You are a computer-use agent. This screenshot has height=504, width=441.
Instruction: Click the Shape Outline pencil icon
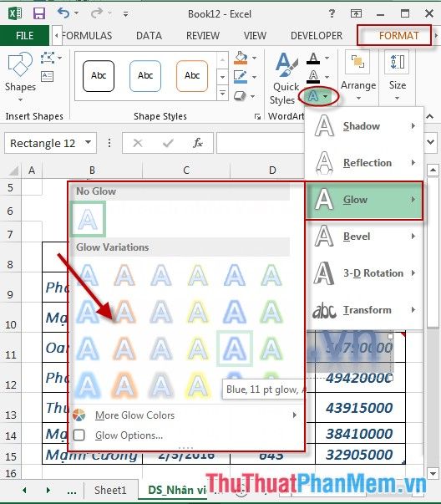[241, 77]
